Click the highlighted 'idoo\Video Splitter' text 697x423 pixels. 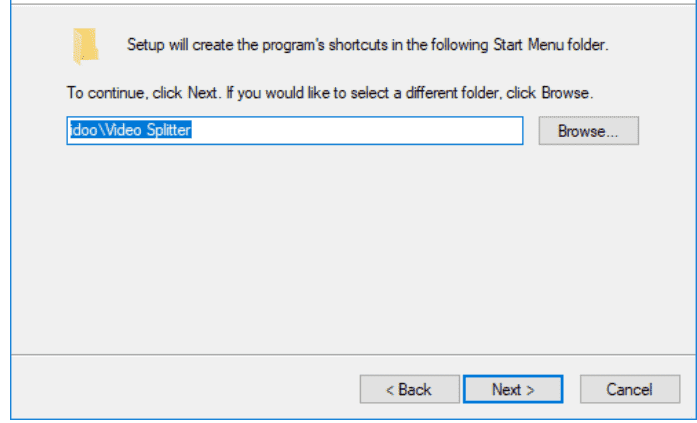[131, 130]
